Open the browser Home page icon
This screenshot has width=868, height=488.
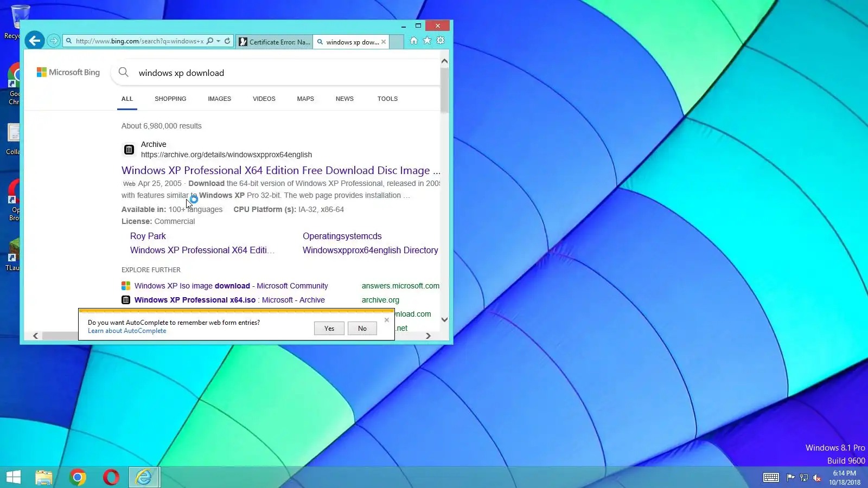[x=413, y=41]
